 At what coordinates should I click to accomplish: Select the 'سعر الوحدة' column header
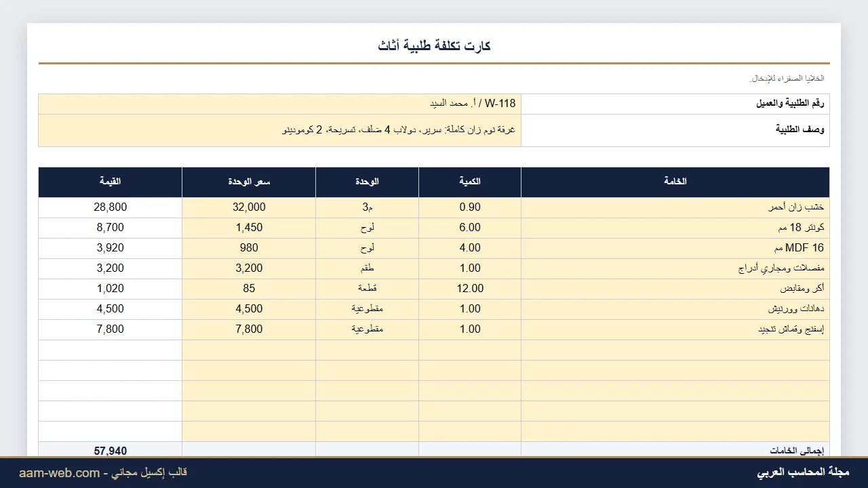[249, 182]
